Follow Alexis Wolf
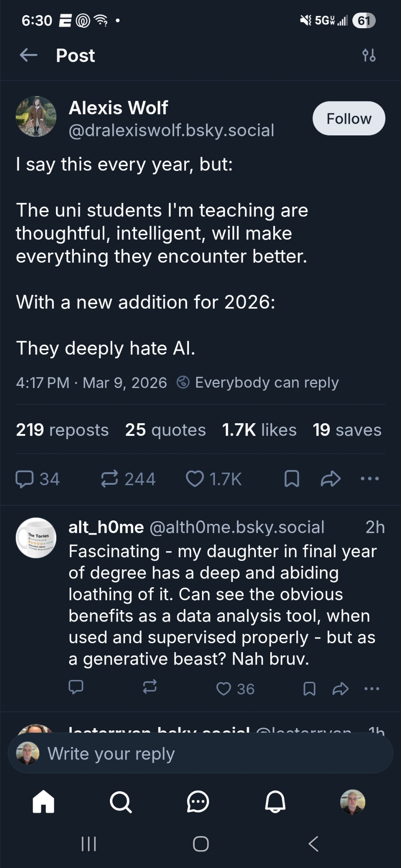This screenshot has width=401, height=868. click(348, 118)
